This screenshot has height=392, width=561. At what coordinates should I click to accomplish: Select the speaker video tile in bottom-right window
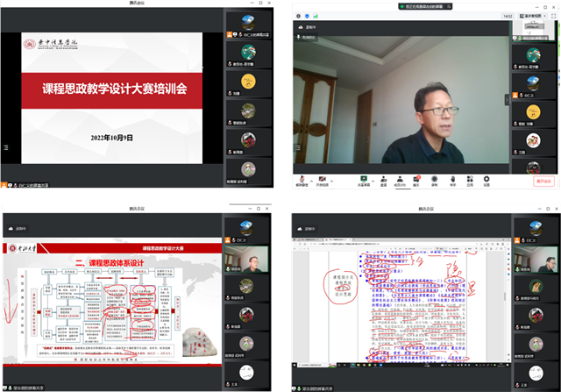click(x=536, y=260)
